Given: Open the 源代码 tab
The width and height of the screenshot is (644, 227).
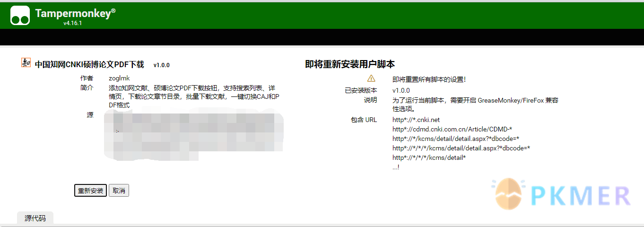Looking at the screenshot, I should [x=35, y=218].
